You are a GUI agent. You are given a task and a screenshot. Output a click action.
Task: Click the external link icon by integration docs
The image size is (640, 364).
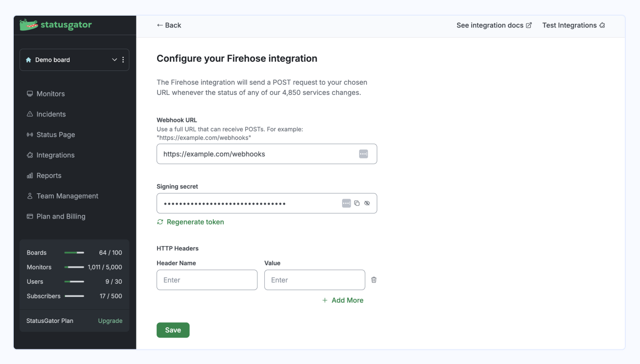point(528,25)
